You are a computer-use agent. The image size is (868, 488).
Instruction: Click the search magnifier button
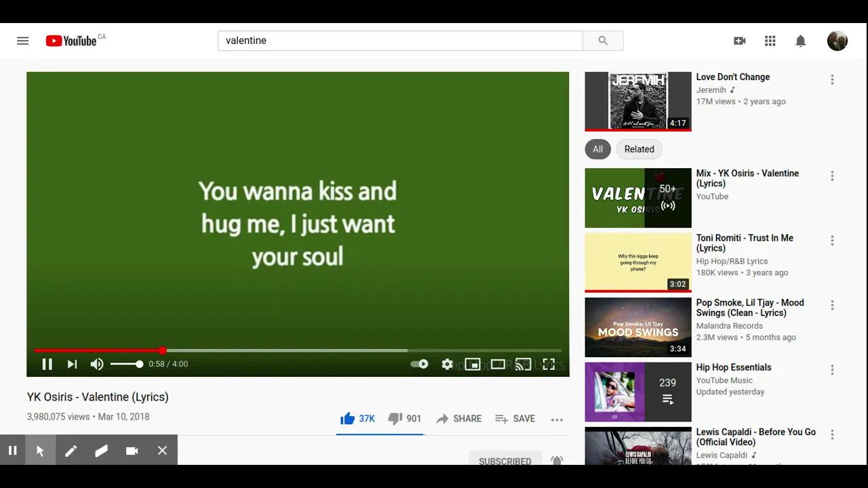tap(603, 41)
